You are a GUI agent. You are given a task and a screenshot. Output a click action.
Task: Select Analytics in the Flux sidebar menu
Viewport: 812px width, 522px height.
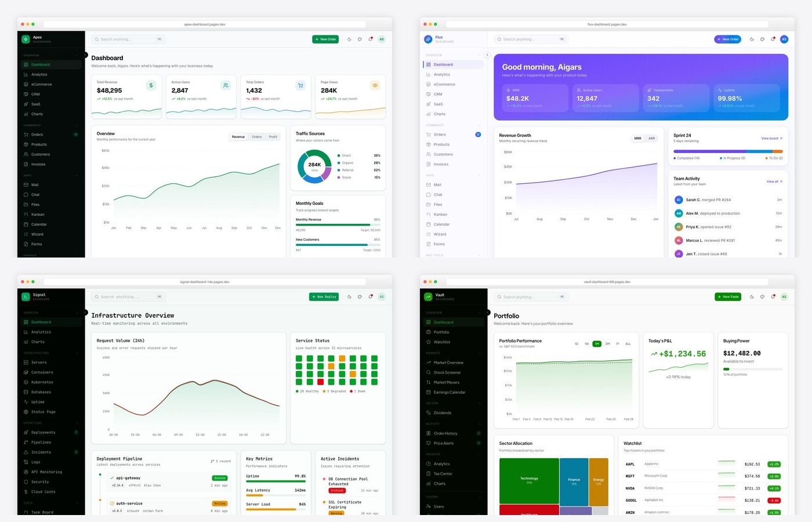point(443,74)
